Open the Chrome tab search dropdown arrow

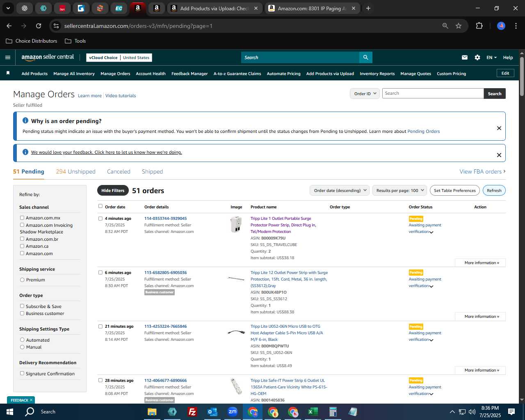click(8, 8)
